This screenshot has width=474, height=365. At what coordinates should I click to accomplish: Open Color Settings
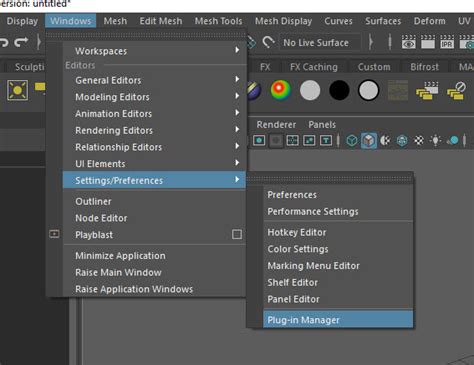(x=338, y=249)
